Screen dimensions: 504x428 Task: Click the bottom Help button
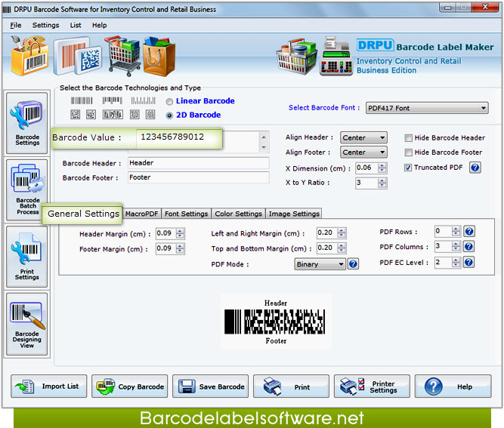[x=453, y=386]
